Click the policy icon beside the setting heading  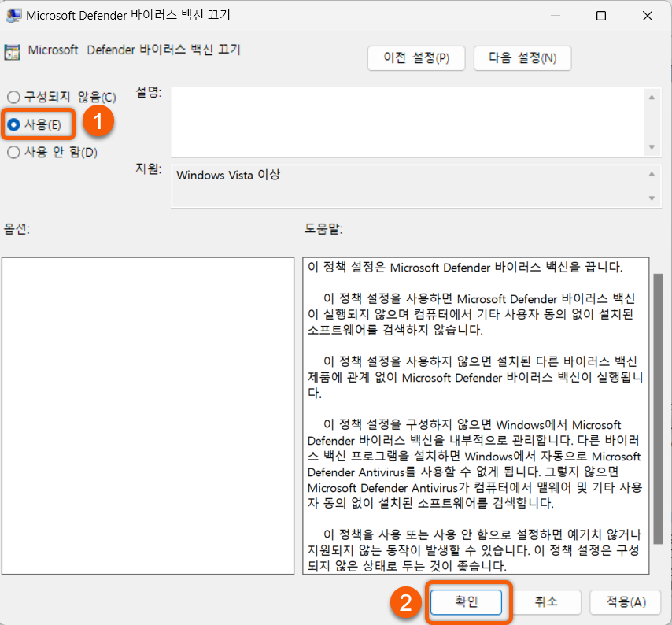13,50
